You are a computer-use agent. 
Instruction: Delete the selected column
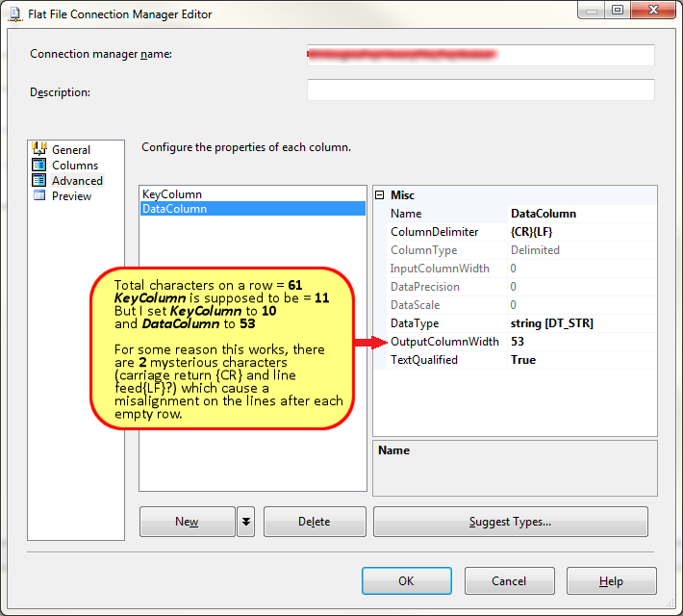pos(315,522)
